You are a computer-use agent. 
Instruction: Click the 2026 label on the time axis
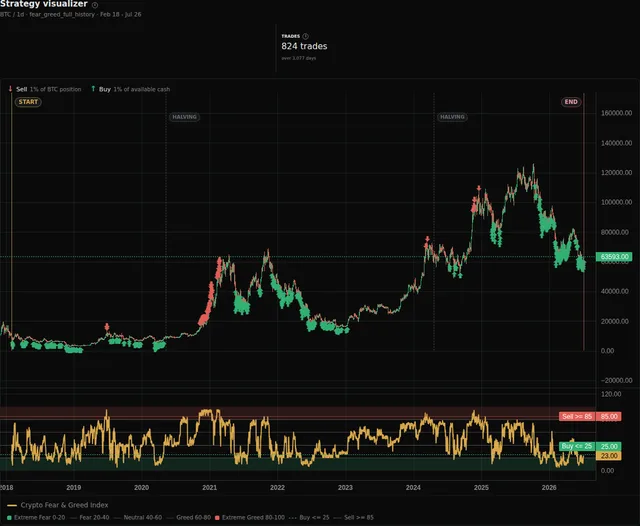coord(549,487)
